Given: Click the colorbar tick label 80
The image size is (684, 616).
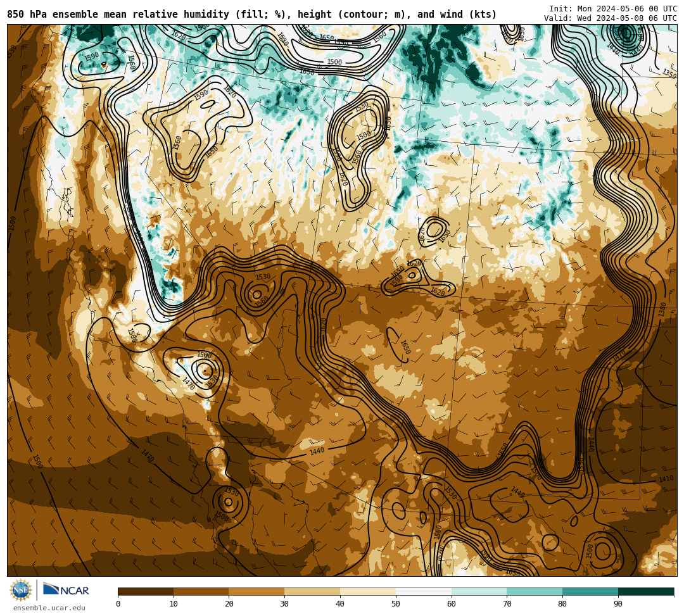Looking at the screenshot, I should pyautogui.click(x=562, y=604).
